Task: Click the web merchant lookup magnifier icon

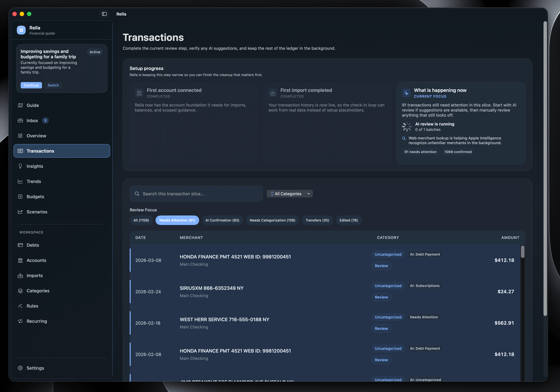Action: click(404, 138)
